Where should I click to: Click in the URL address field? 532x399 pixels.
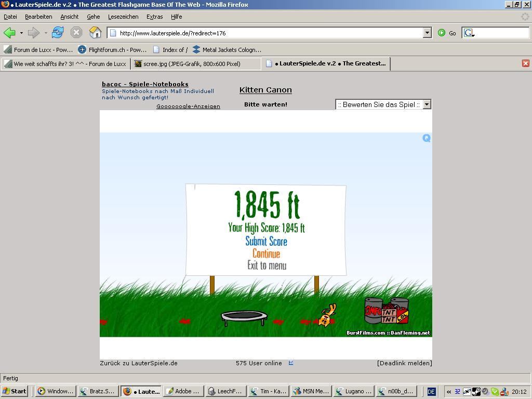[270, 33]
